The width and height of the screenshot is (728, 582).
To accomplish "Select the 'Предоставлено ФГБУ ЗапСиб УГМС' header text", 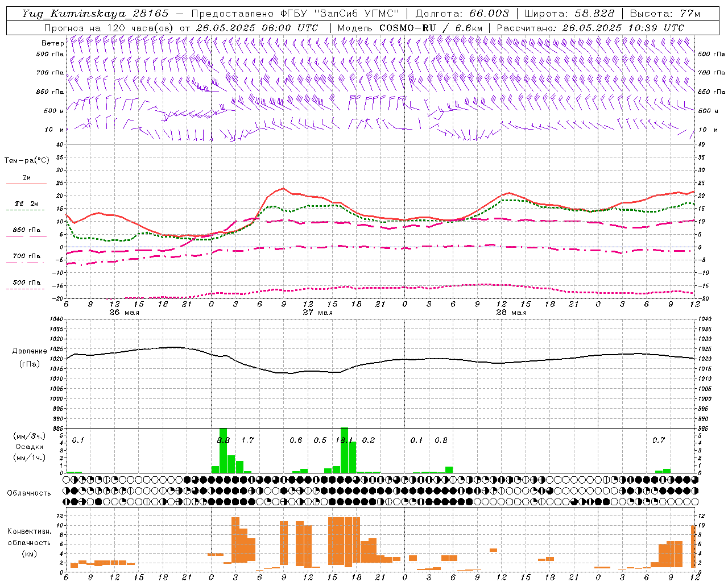I will click(296, 14).
